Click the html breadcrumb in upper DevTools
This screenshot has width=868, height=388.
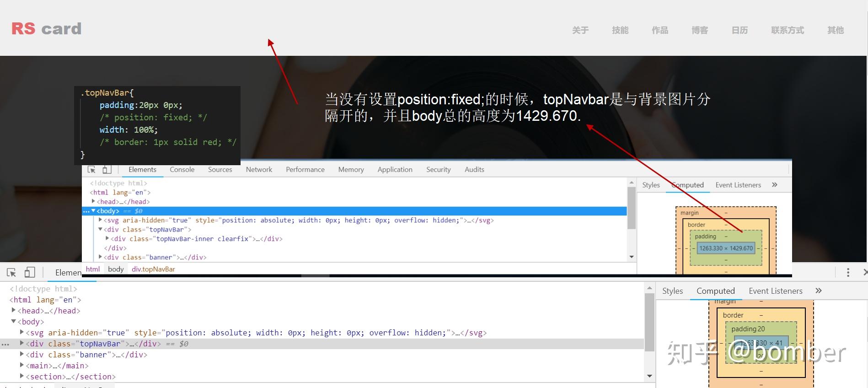(93, 269)
